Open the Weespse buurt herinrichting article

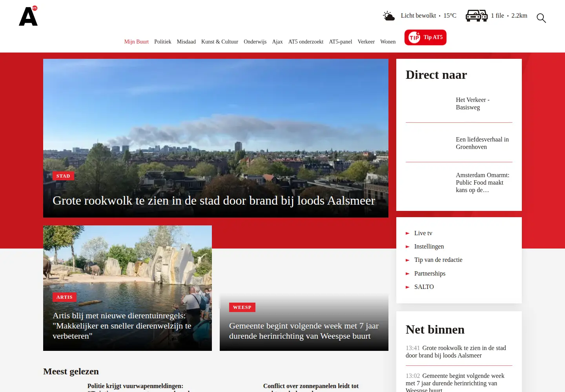(304, 331)
